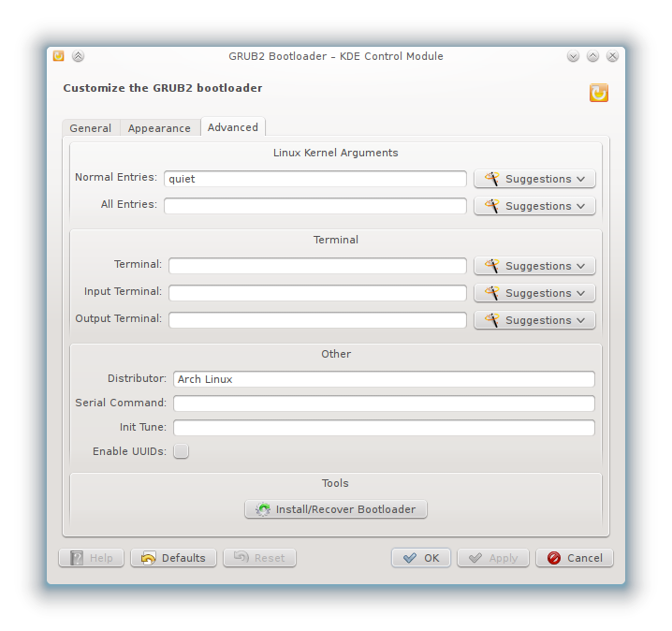
Task: Switch to the General tab
Action: [91, 128]
